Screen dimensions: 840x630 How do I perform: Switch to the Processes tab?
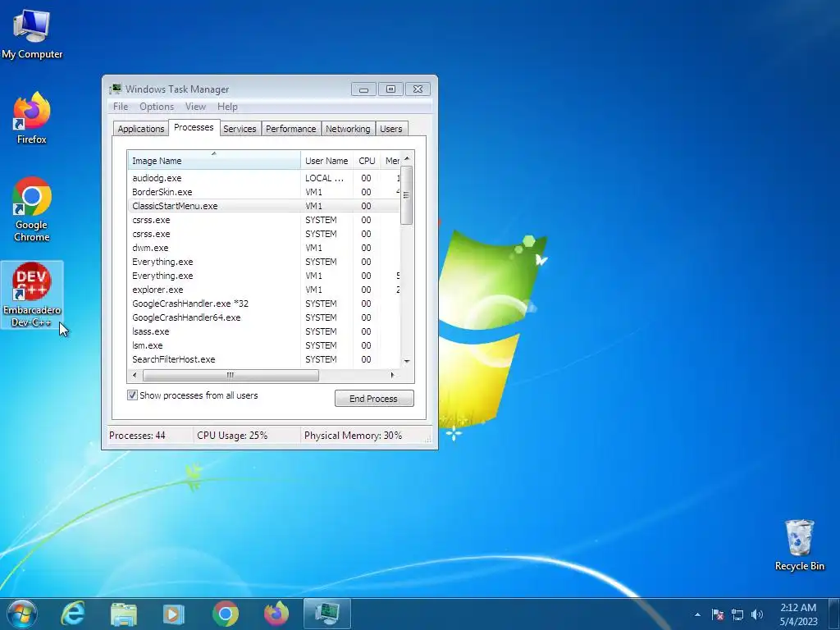194,127
